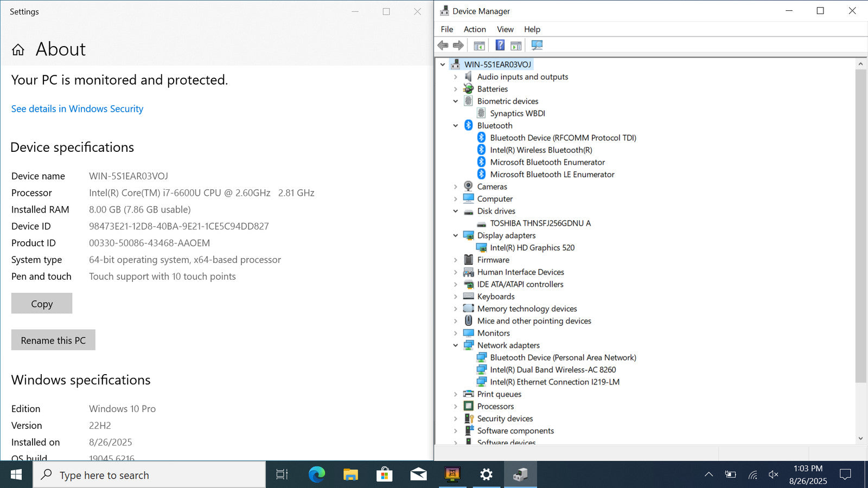The image size is (868, 488).
Task: Click the blue Help question mark icon
Action: pos(500,46)
